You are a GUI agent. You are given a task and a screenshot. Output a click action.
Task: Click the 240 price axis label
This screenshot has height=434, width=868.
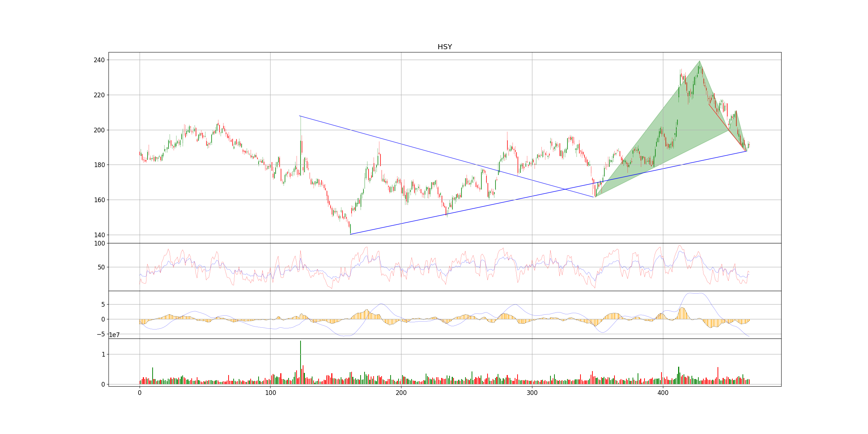coord(99,60)
